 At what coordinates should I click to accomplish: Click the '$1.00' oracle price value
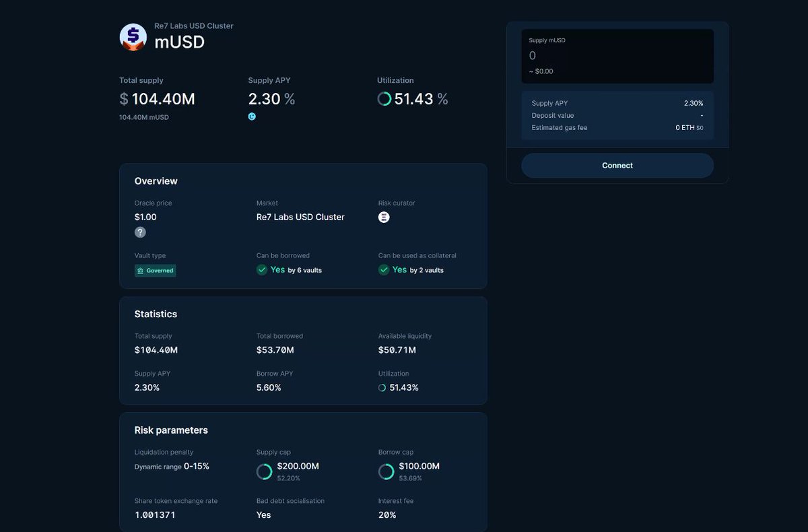145,217
